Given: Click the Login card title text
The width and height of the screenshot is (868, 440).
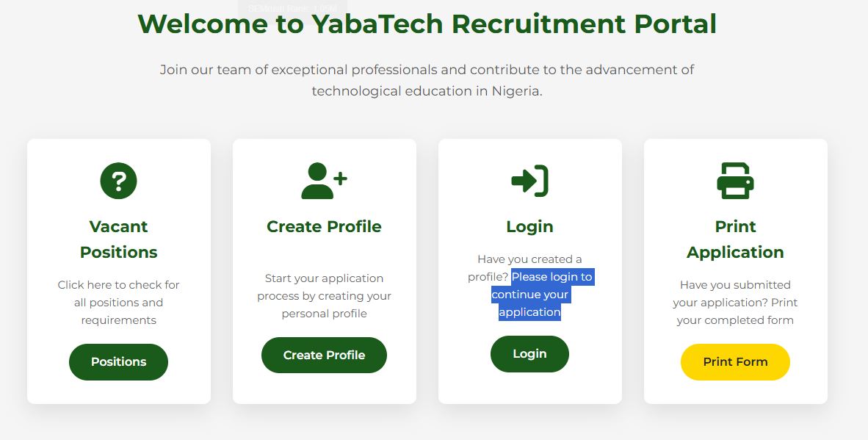Looking at the screenshot, I should coord(529,226).
